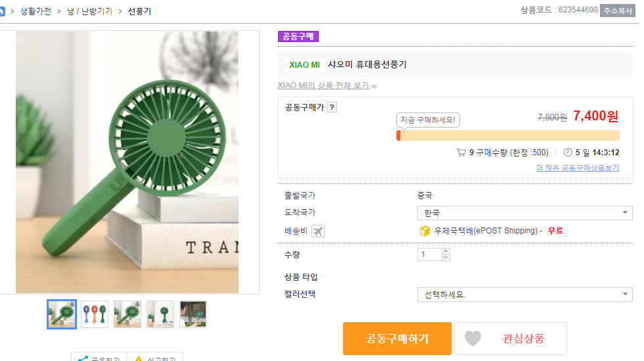Click the home icon in the breadcrumb
Viewport: 644px width, 361px height.
point(3,11)
